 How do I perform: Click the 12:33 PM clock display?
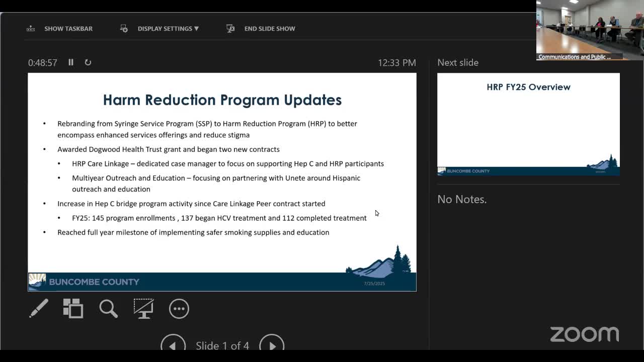point(397,62)
